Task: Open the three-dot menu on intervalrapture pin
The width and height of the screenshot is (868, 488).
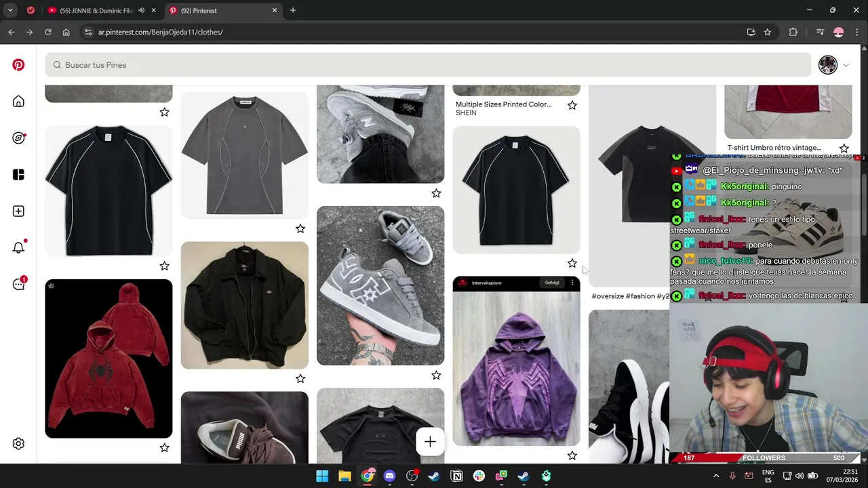Action: point(572,283)
